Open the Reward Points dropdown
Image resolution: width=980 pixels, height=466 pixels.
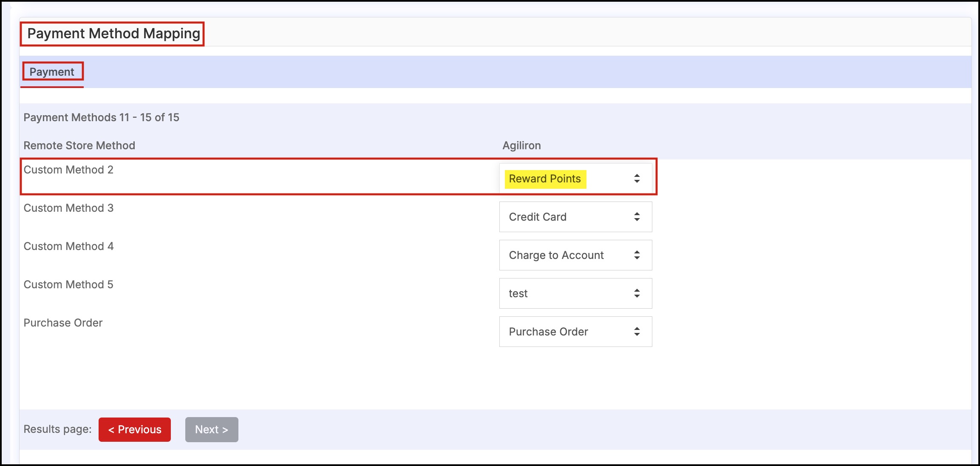(575, 179)
